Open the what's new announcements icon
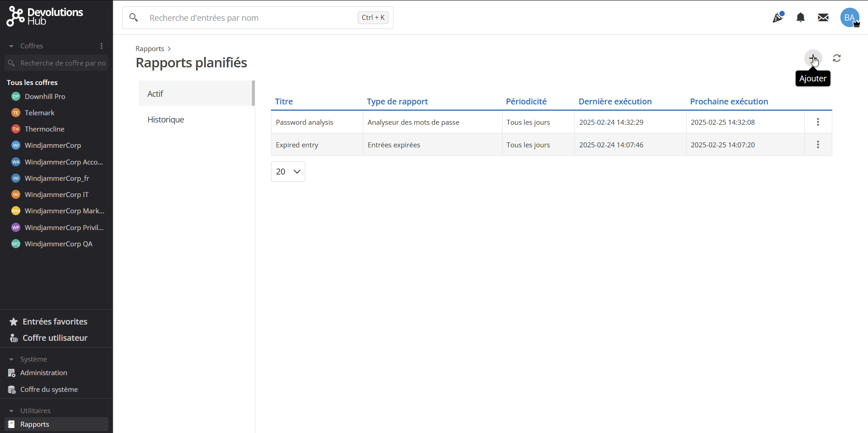The width and height of the screenshot is (868, 433). [x=778, y=18]
